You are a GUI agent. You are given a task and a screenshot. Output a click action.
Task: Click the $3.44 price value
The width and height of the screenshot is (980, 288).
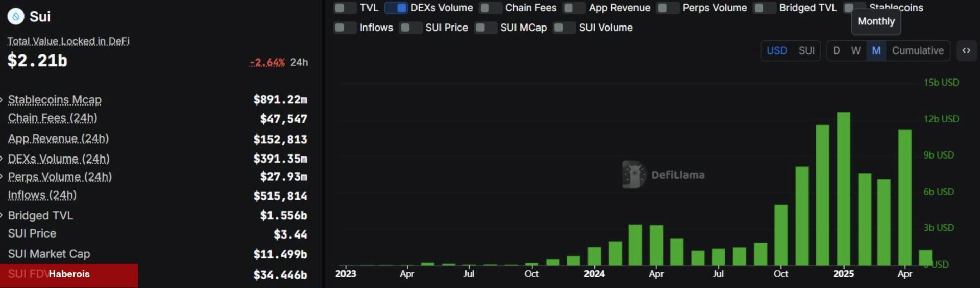tap(290, 234)
